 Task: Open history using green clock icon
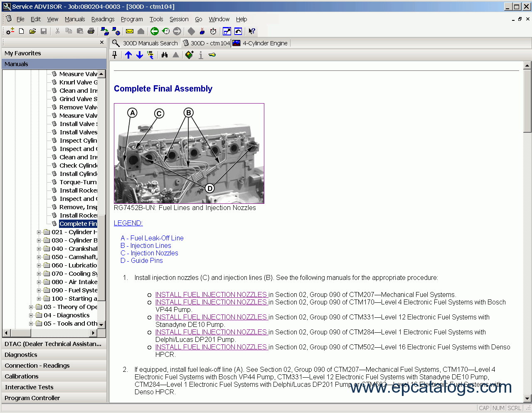166,31
